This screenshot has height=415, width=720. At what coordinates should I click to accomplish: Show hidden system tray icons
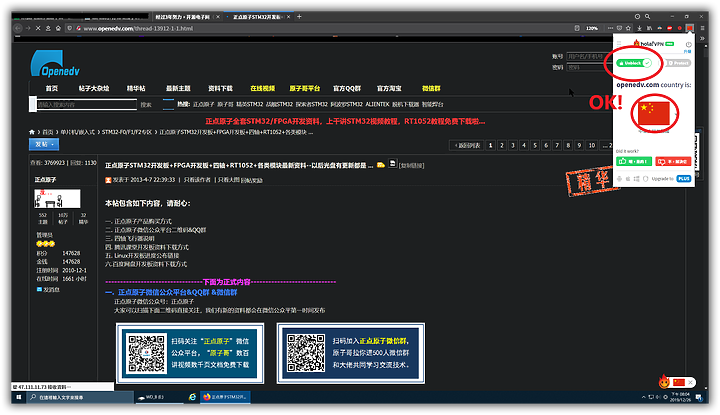(x=643, y=397)
